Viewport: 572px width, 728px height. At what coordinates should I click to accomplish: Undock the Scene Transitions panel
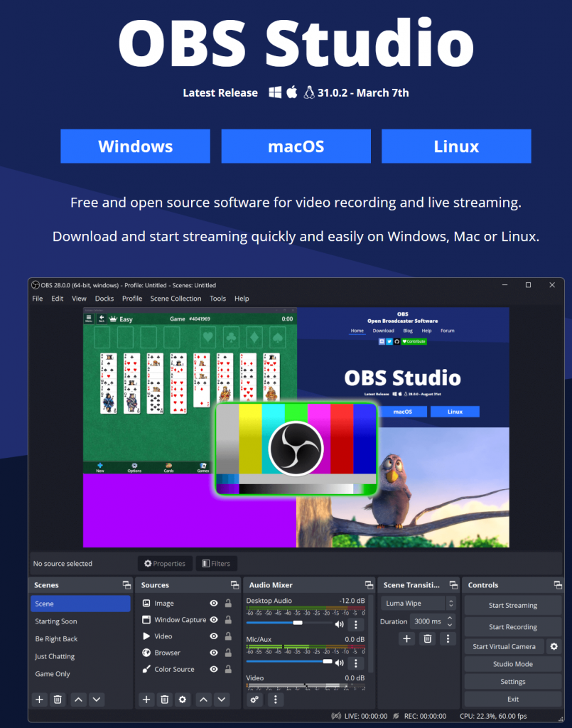point(453,585)
